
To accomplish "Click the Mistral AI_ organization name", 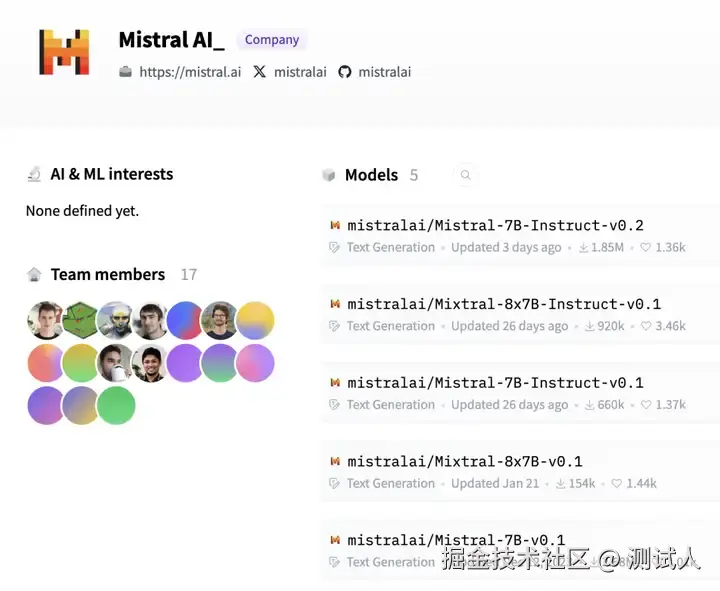I will pos(172,39).
